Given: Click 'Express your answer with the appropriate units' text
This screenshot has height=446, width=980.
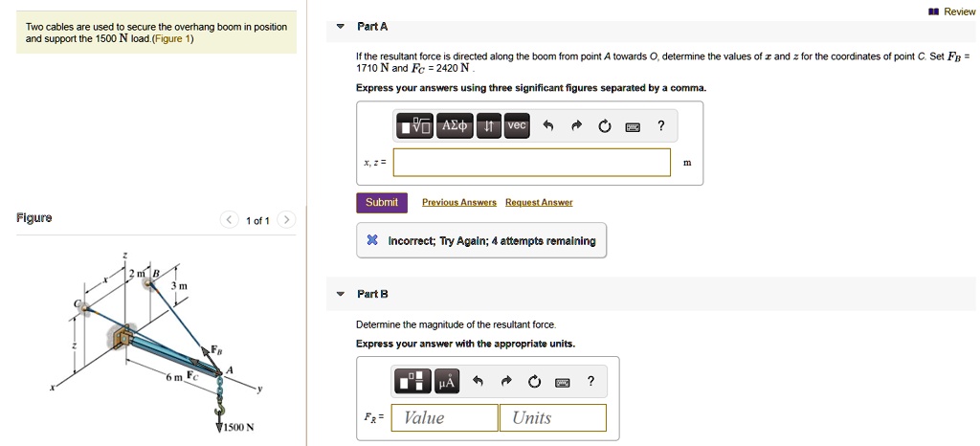Looking at the screenshot, I should click(x=466, y=344).
